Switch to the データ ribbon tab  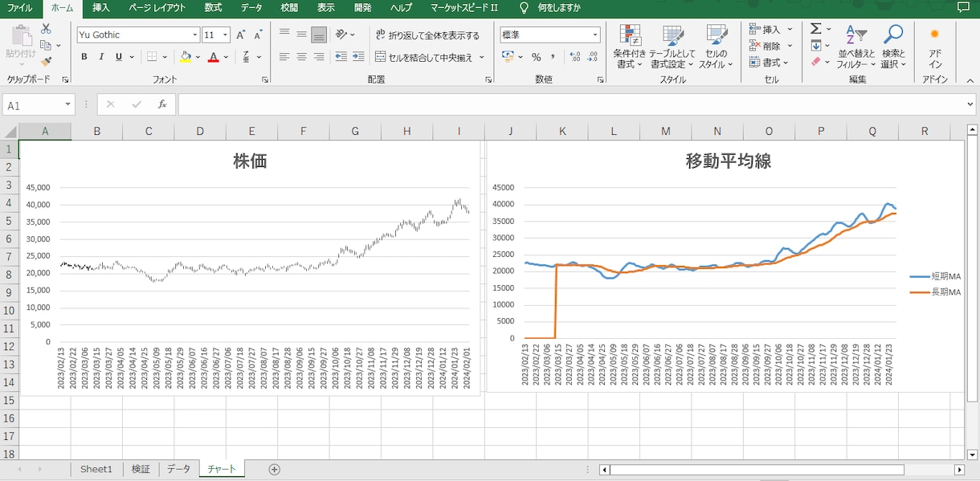(x=251, y=8)
